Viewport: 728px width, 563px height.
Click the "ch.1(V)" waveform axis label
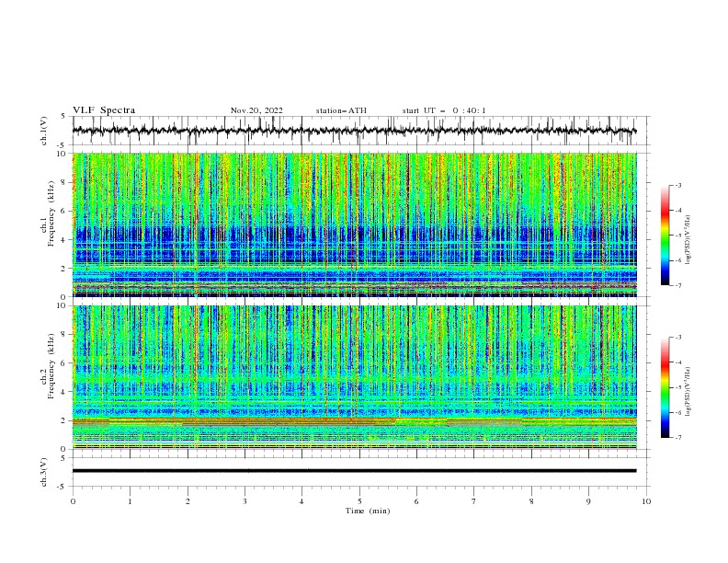pos(44,131)
